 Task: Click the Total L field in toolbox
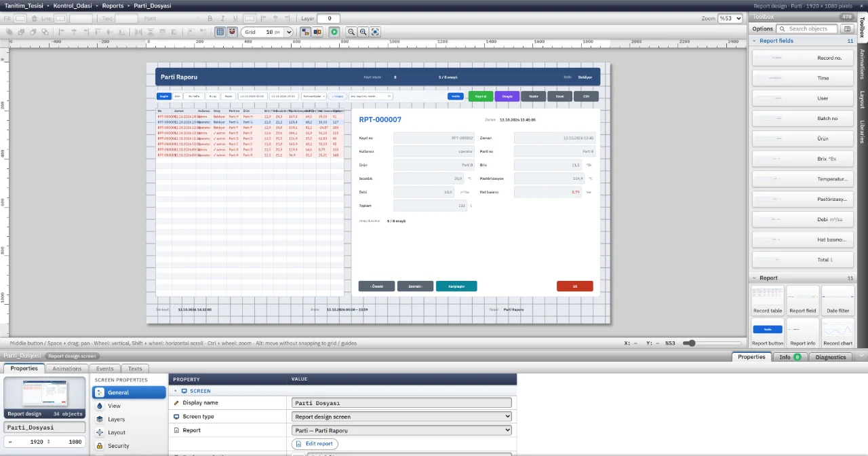[803, 259]
